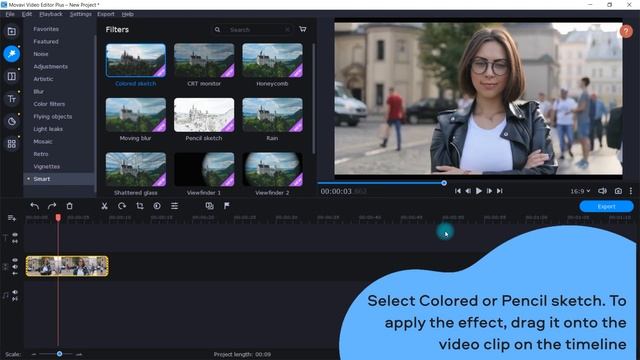The height and width of the screenshot is (360, 640).
Task: Open the Titles tab icon
Action: pos(11,99)
